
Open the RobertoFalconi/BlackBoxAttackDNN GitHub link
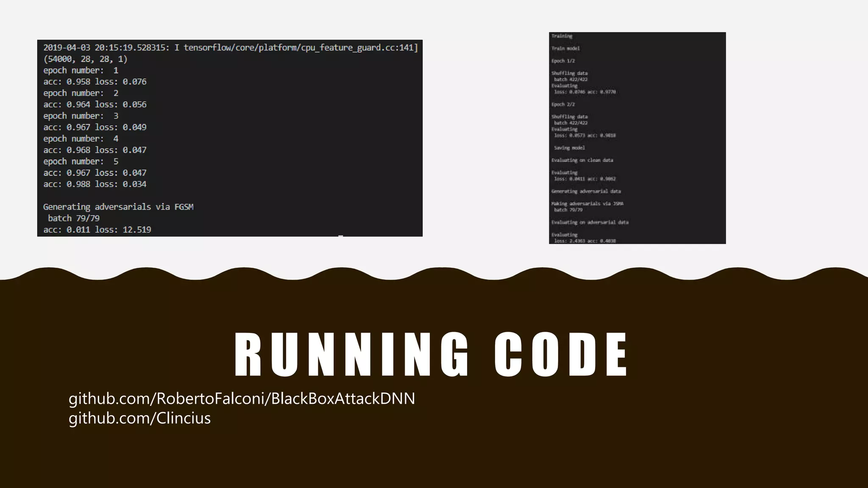coord(242,399)
